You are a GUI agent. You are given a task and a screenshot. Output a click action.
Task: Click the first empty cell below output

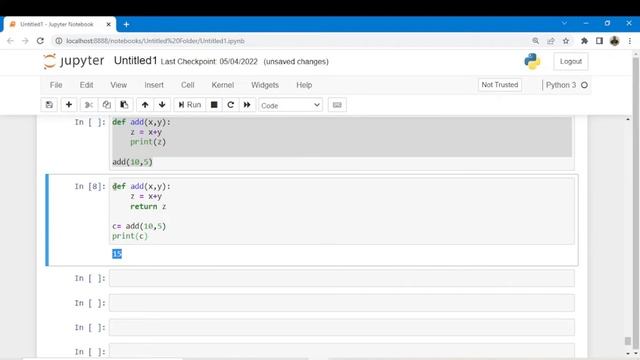[341, 278]
